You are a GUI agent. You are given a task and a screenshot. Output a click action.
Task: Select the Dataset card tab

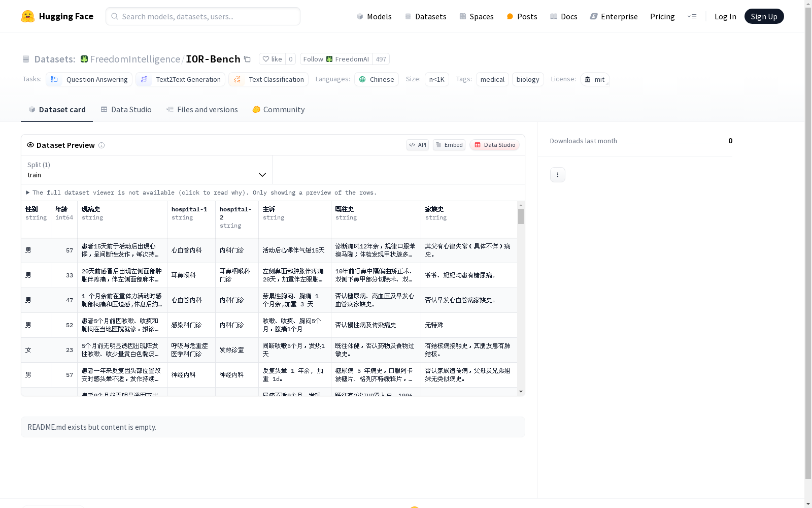tap(57, 110)
